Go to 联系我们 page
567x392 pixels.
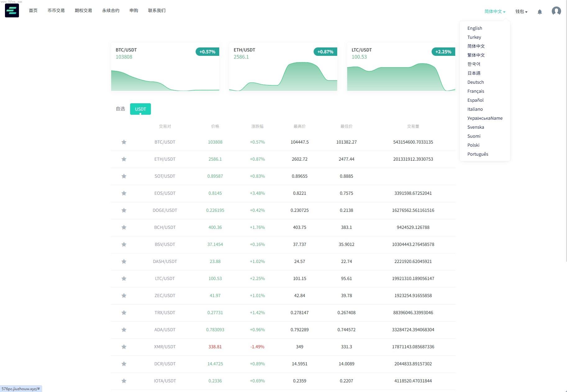click(156, 11)
